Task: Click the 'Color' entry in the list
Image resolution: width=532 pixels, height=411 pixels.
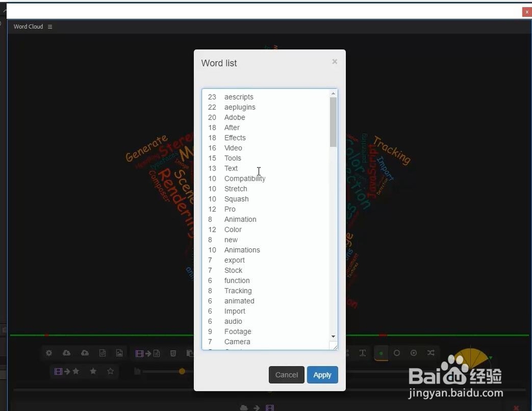Action: (233, 229)
